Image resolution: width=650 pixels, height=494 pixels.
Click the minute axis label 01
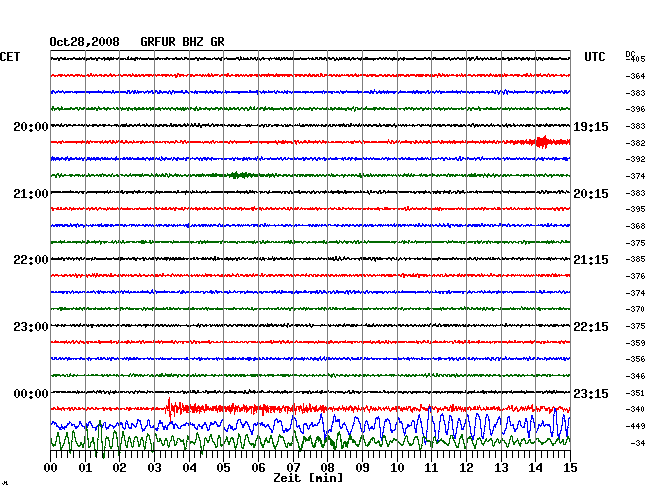(x=85, y=468)
